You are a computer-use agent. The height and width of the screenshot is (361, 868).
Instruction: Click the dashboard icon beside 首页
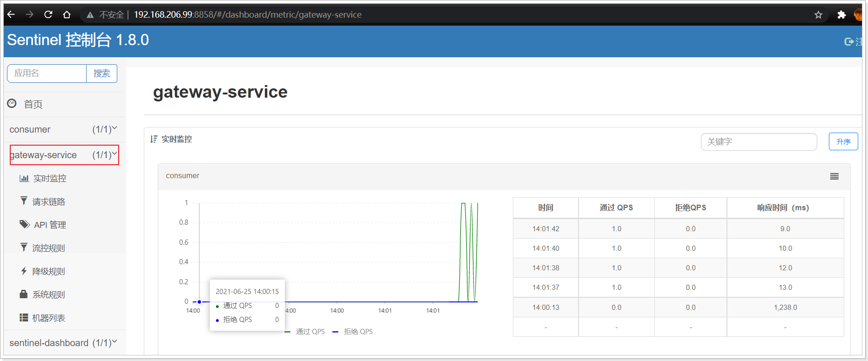(12, 103)
